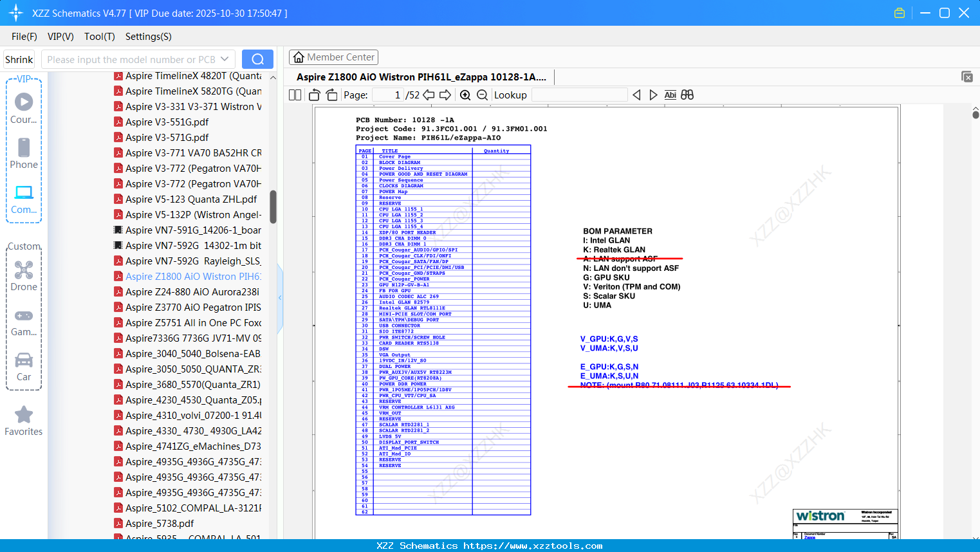Open Aspire TimelineX 5820TG file
The image size is (980, 552).
click(x=188, y=91)
